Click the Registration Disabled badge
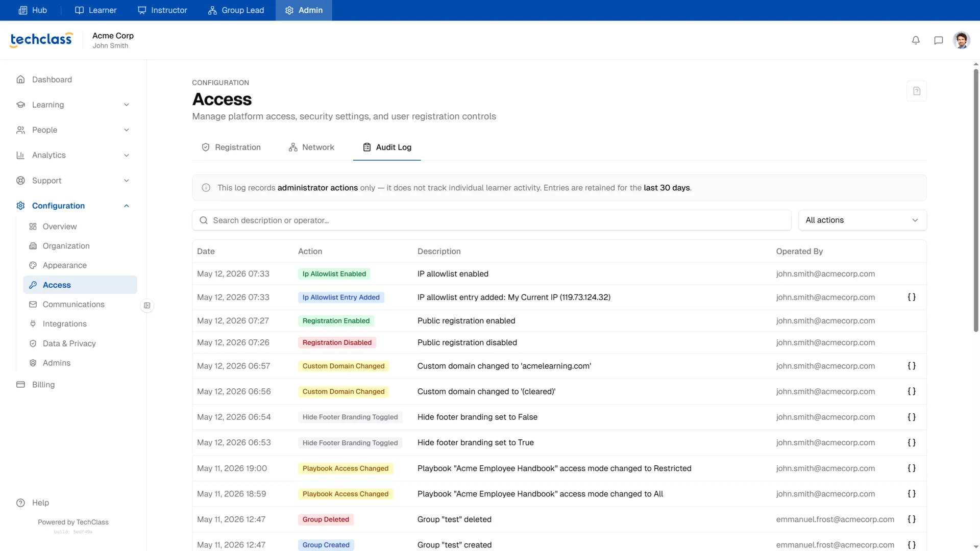Screen dimensions: 980x551 pos(337,343)
